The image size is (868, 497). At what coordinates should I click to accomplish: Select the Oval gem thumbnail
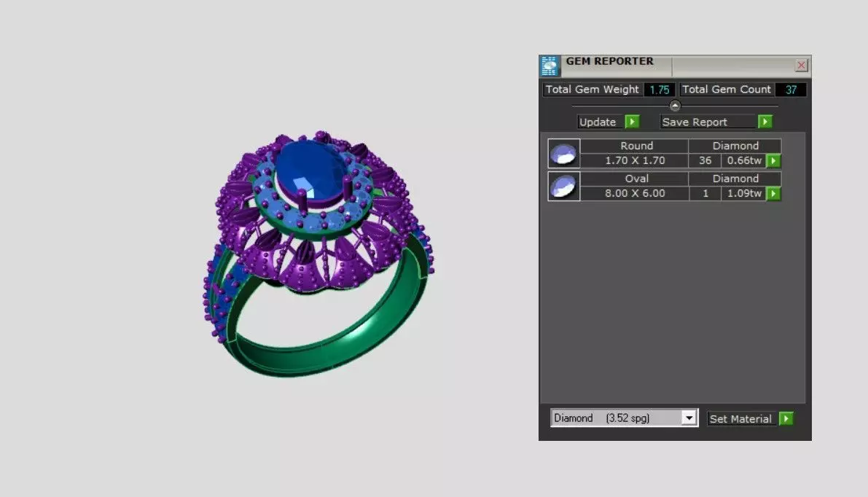[x=564, y=186]
